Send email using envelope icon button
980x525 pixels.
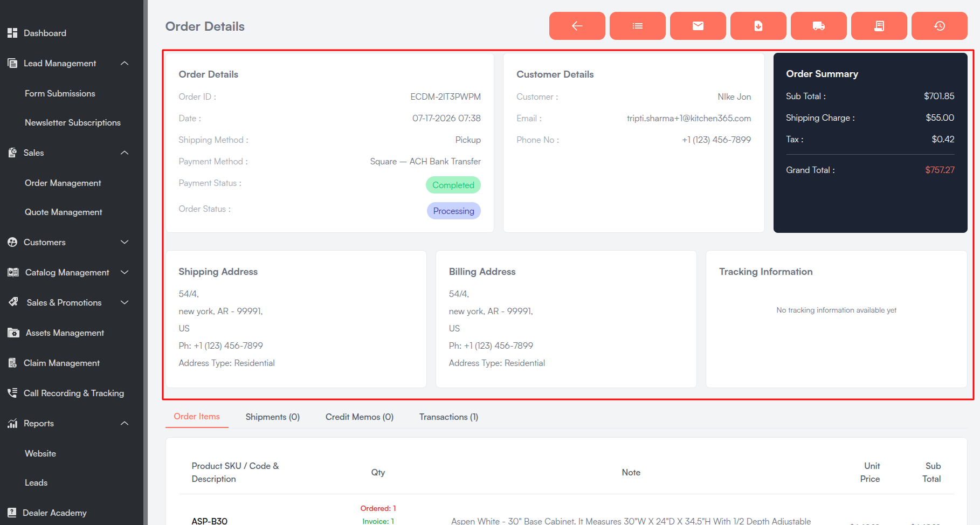tap(698, 26)
